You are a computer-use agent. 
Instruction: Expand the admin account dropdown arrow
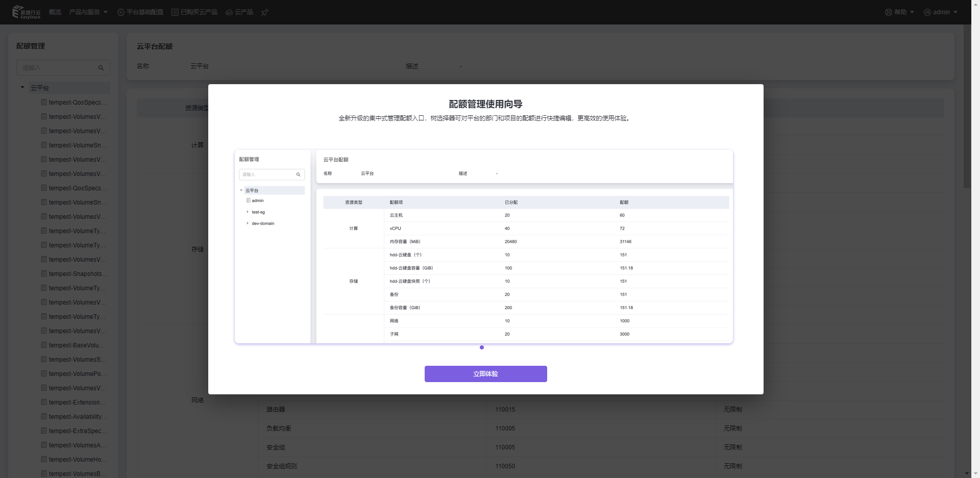pyautogui.click(x=955, y=12)
